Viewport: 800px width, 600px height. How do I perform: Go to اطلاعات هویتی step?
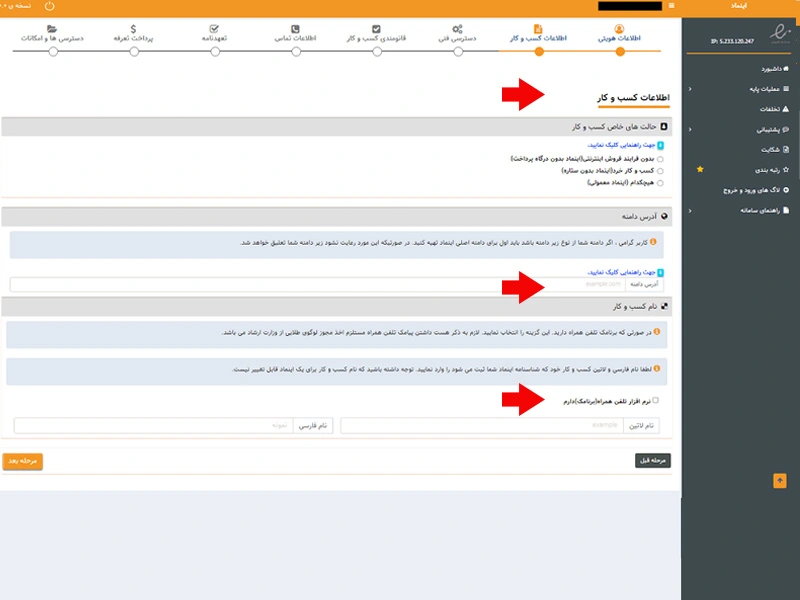(619, 38)
